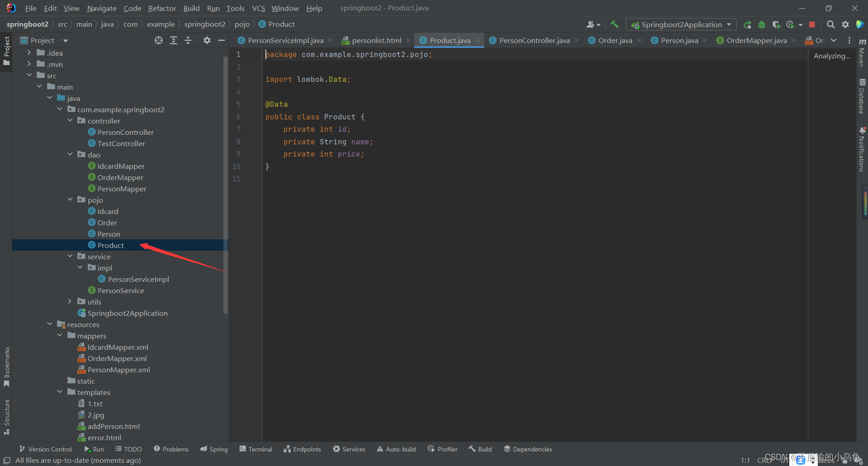Select Springboot2Application class in tree
Viewport: 868px width, 466px height.
127,313
